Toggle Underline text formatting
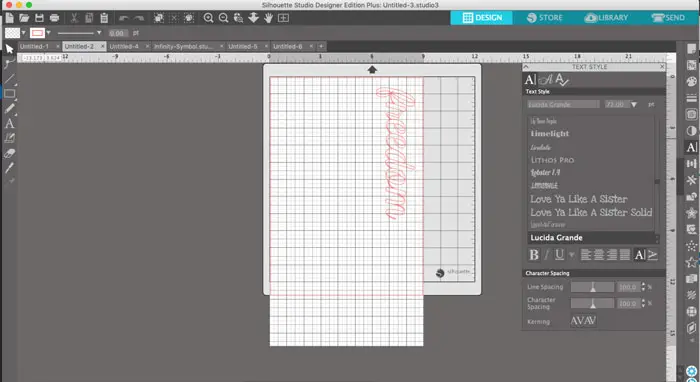 point(559,255)
